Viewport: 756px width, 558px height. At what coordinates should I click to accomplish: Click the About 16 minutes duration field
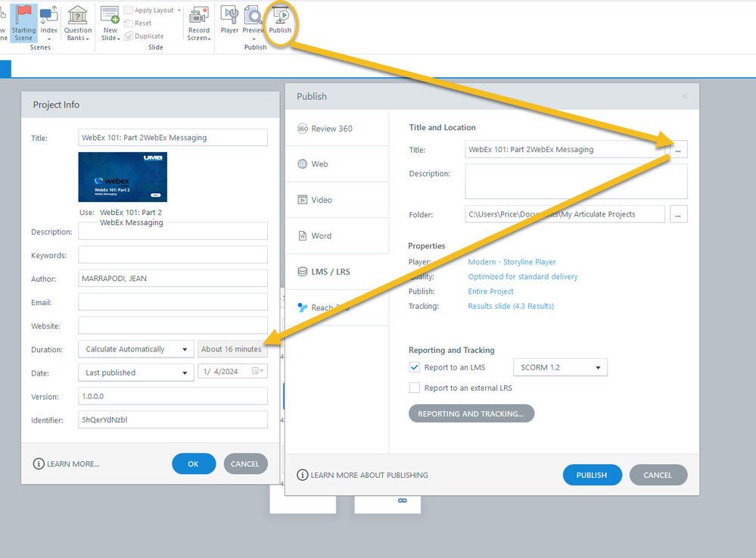tap(232, 349)
